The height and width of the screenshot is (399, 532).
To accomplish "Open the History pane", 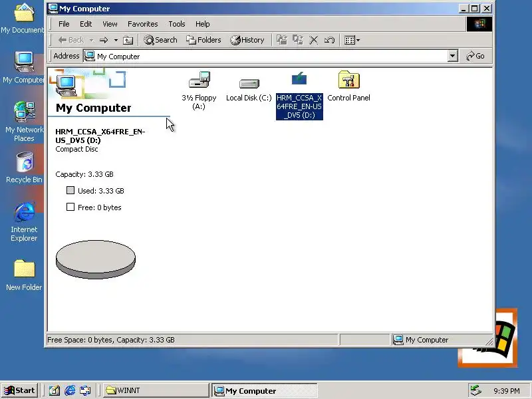I will tap(247, 40).
